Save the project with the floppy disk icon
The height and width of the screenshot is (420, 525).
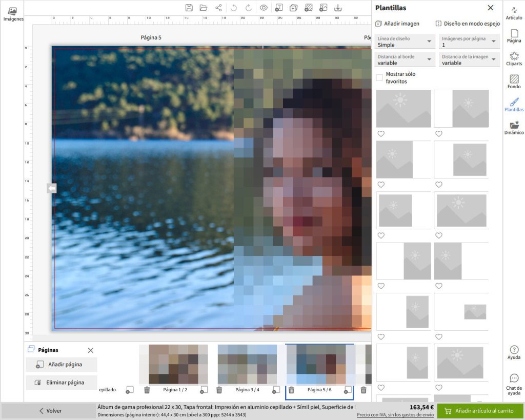pos(189,8)
